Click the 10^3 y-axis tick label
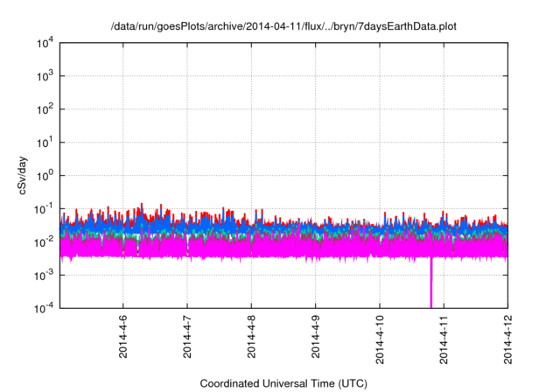 [45, 76]
